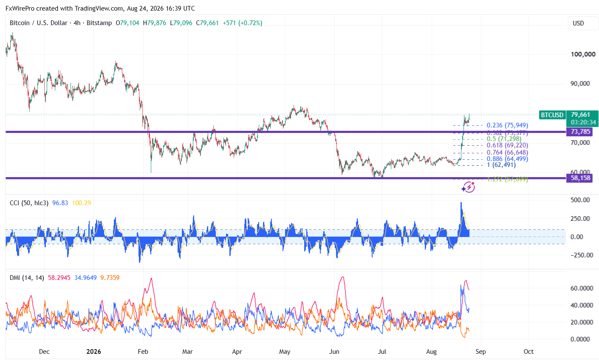Click the 100,000 price axis label
The image size is (599, 364).
(x=583, y=54)
